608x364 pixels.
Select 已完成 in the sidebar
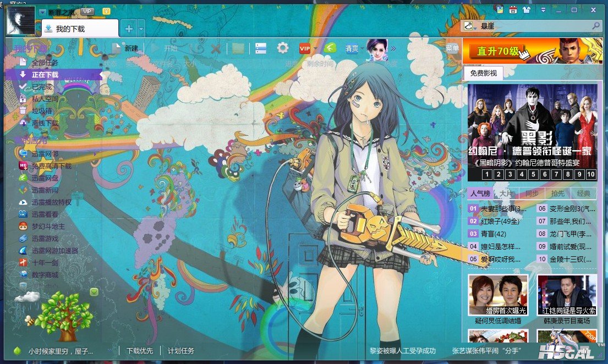click(41, 86)
